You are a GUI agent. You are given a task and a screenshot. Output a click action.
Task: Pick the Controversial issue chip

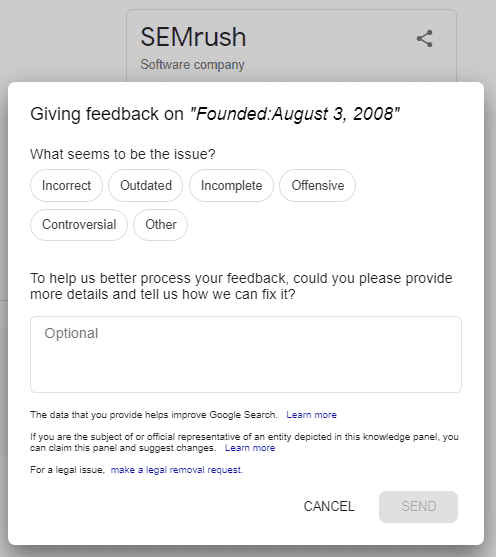click(79, 225)
